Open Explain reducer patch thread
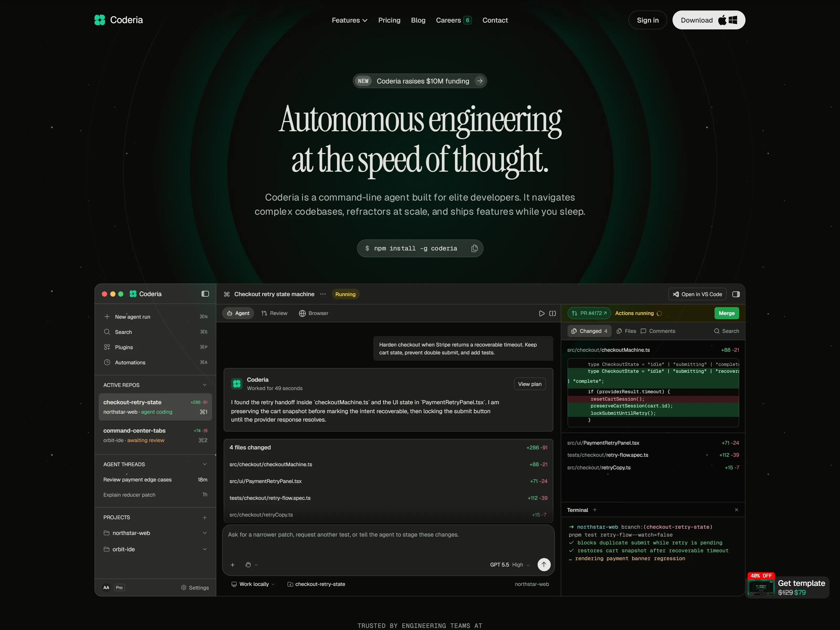 155,495
